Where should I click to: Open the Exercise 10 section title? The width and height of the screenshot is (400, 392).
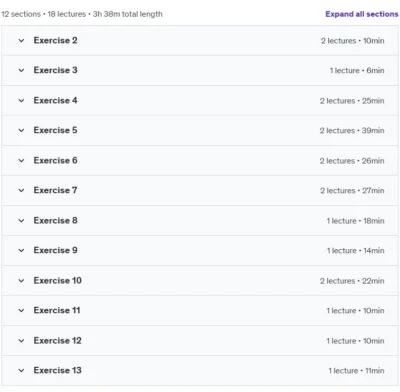click(57, 280)
